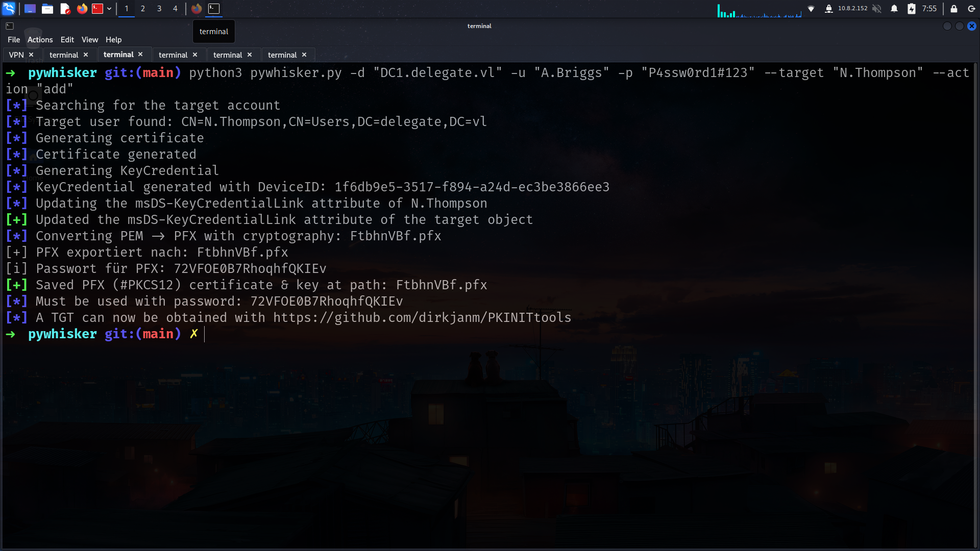Open the Wi-Fi network indicator

[x=811, y=9]
